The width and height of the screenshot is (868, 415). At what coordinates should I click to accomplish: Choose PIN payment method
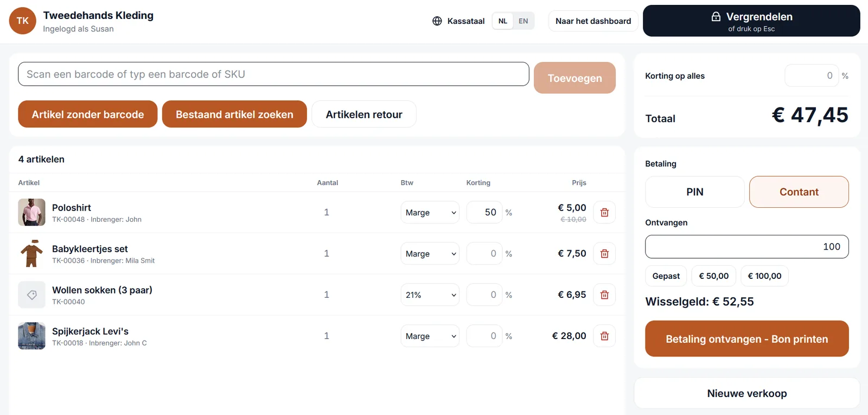coord(694,191)
